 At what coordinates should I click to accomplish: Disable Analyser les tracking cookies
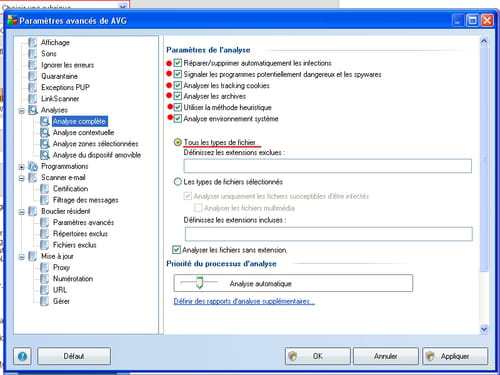click(178, 85)
